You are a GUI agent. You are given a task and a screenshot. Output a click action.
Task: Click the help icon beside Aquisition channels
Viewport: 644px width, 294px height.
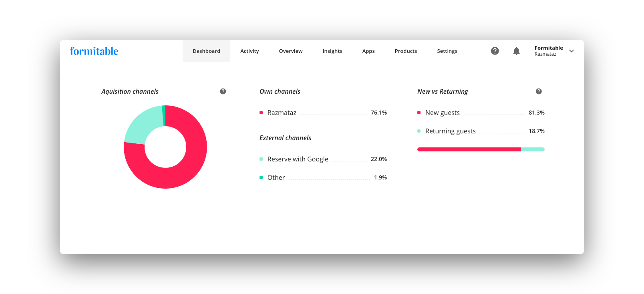click(x=223, y=91)
